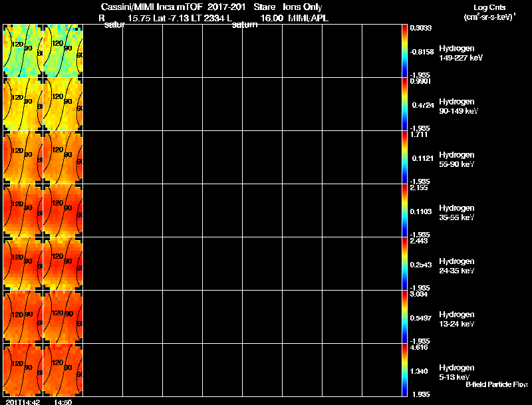532x405 pixels.
Task: Click the '0.5497' scale midpoint value
Action: tap(421, 318)
